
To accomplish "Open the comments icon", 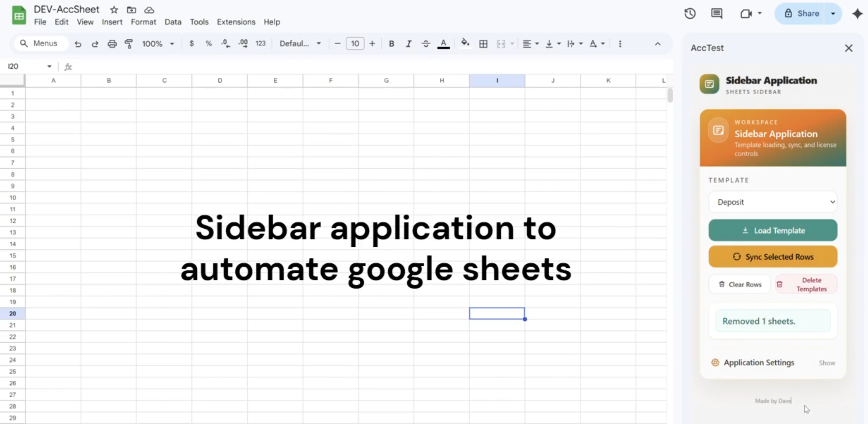I will tap(716, 14).
